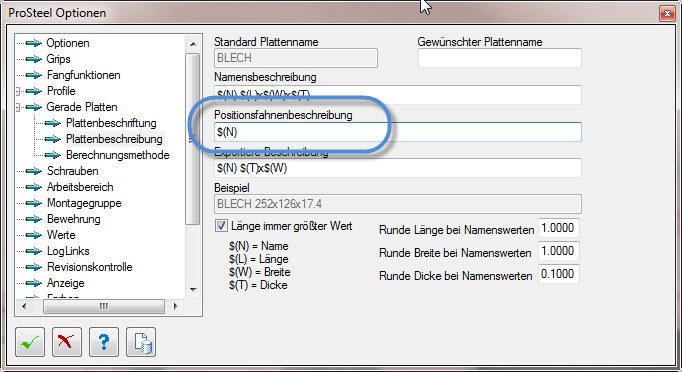Select LogLinks tree entry

pyautogui.click(x=68, y=251)
